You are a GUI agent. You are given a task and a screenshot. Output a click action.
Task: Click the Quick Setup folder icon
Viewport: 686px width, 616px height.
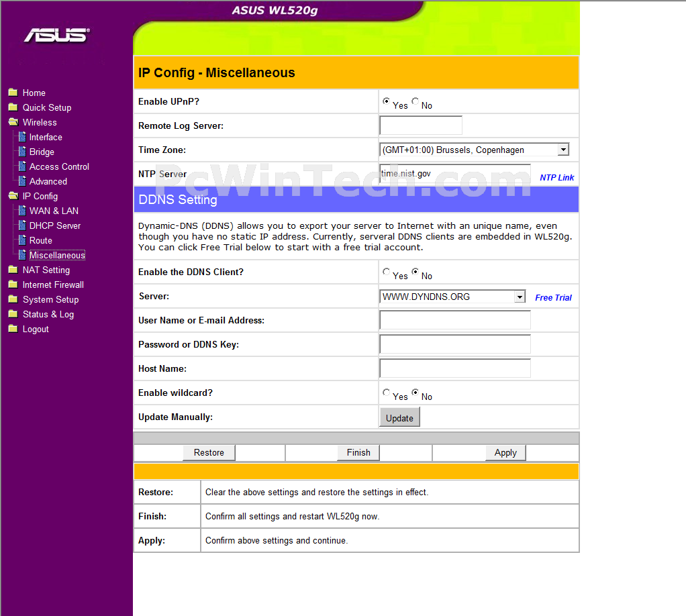pyautogui.click(x=13, y=107)
